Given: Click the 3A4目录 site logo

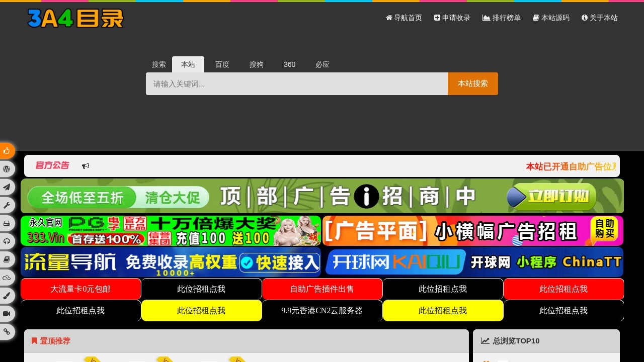Looking at the screenshot, I should [x=75, y=18].
